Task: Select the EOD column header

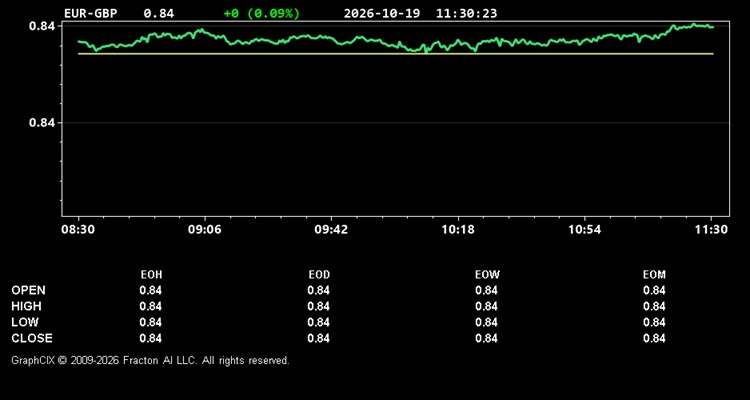Action: (x=319, y=275)
